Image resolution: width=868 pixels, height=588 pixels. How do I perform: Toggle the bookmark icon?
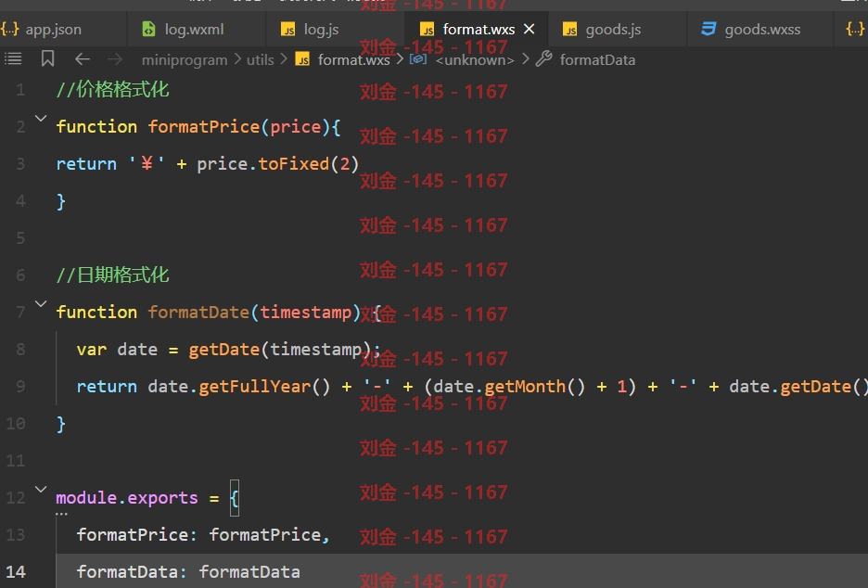click(x=47, y=58)
